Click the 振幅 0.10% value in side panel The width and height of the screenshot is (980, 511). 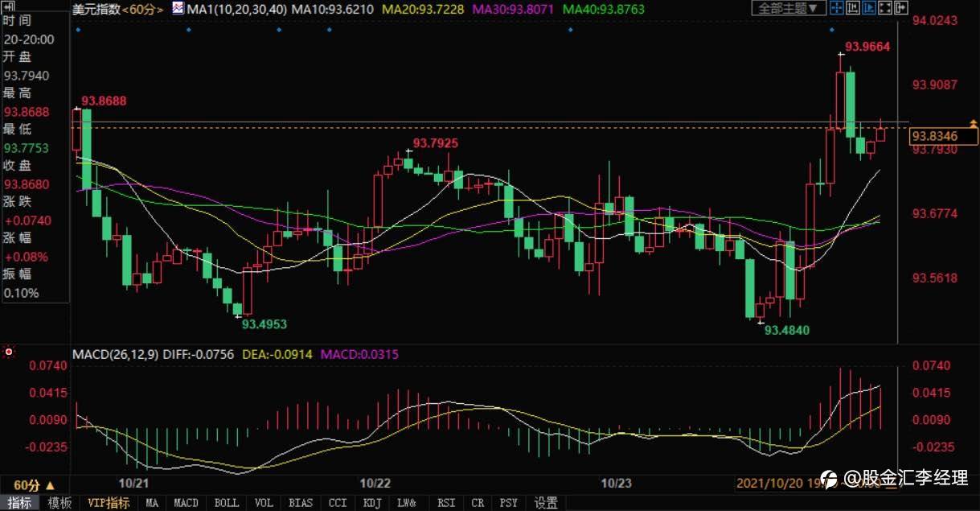pos(22,293)
